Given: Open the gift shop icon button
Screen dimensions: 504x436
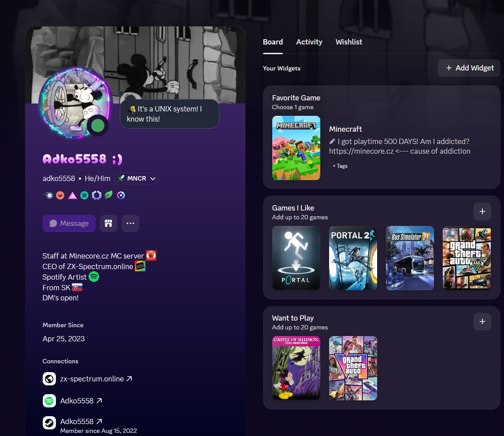Looking at the screenshot, I should [x=108, y=223].
